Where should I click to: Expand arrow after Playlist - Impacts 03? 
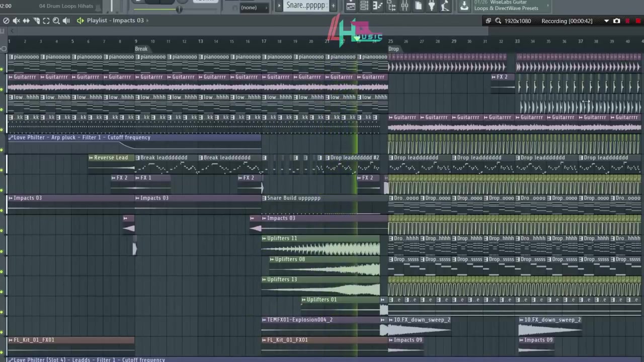[148, 21]
